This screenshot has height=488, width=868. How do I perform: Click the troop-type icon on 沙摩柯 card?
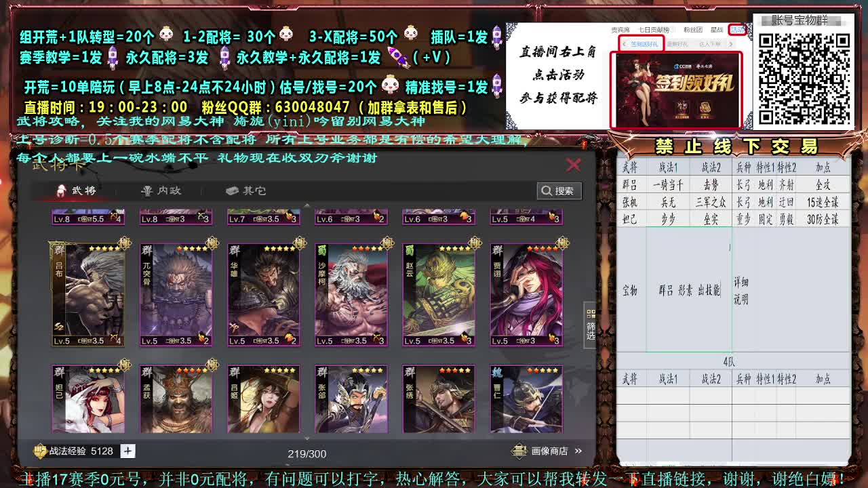tap(376, 338)
